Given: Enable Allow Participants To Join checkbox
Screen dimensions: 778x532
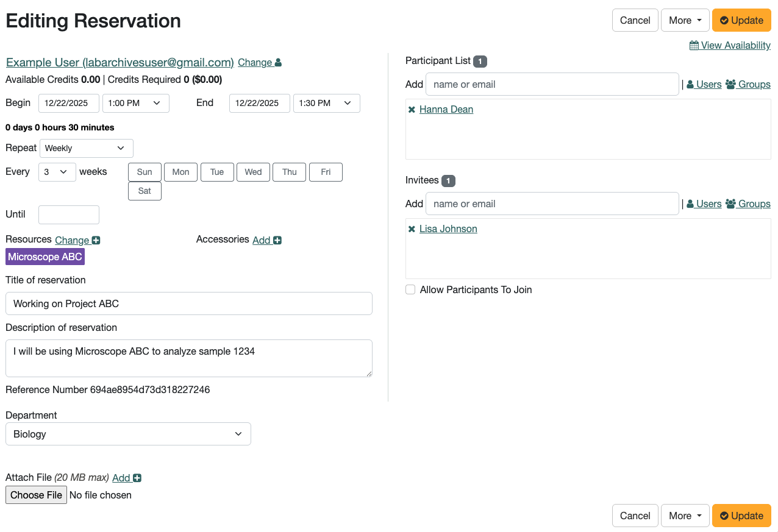Looking at the screenshot, I should (x=410, y=290).
